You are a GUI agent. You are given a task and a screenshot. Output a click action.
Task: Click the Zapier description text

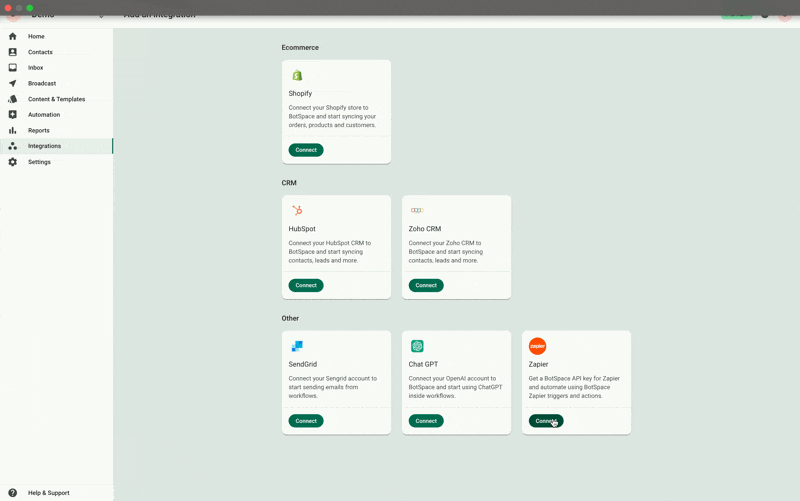click(x=574, y=387)
